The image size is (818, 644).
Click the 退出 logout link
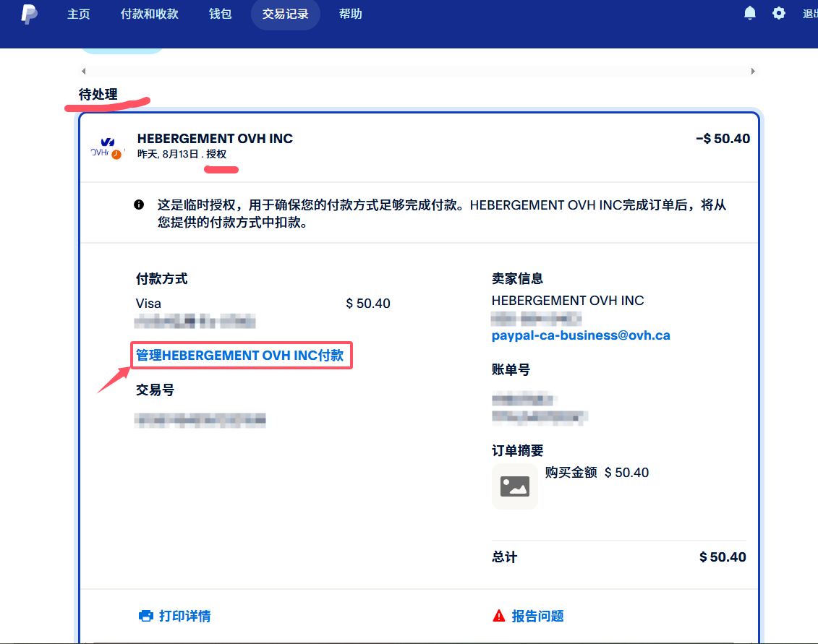[x=810, y=14]
